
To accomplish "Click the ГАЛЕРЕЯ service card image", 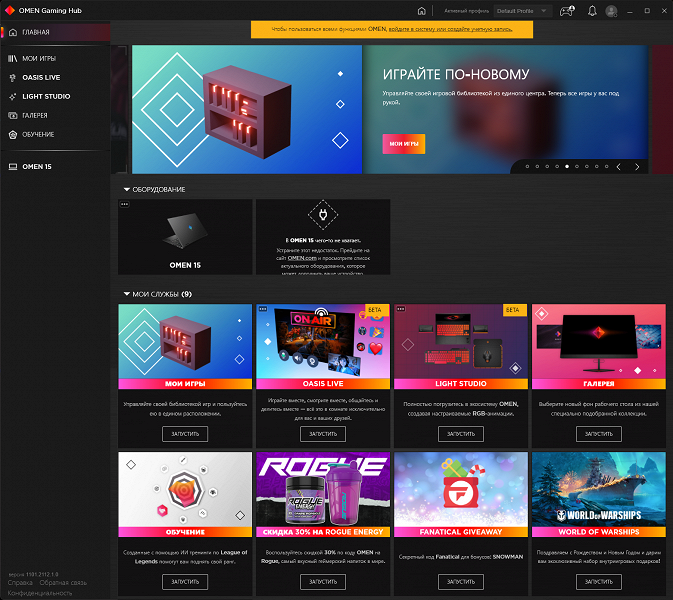I will click(599, 342).
